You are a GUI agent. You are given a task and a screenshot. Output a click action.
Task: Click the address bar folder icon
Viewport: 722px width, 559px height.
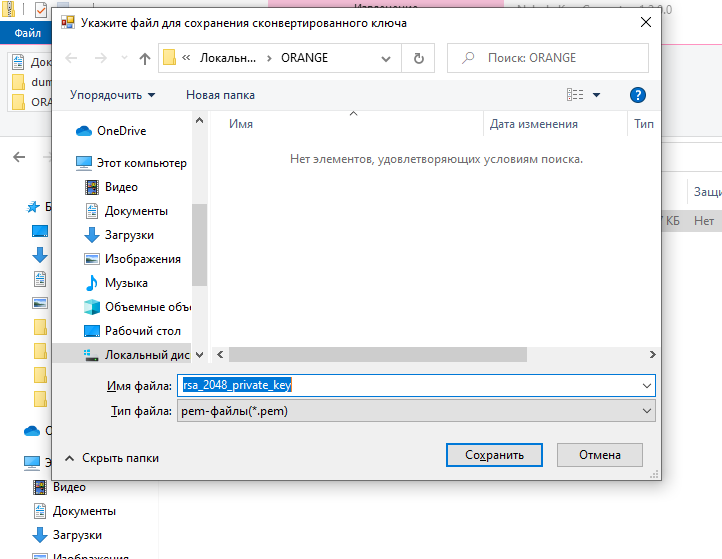169,58
